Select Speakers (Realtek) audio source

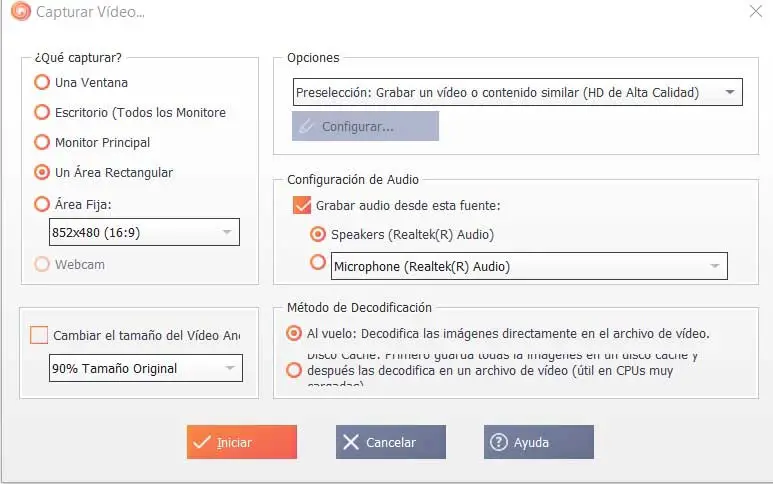coord(318,235)
